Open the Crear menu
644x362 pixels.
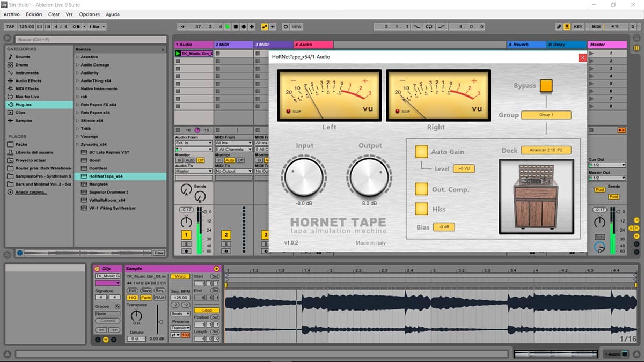coord(54,14)
